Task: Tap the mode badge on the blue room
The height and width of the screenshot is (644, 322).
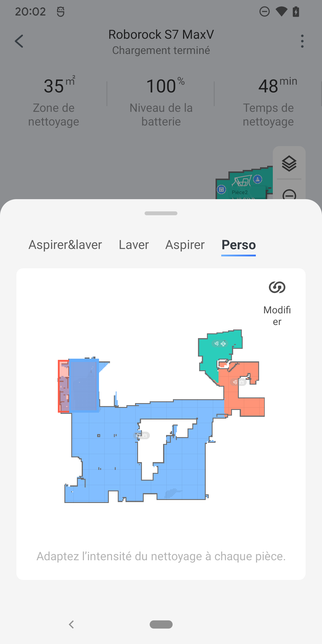Action: 142,436
